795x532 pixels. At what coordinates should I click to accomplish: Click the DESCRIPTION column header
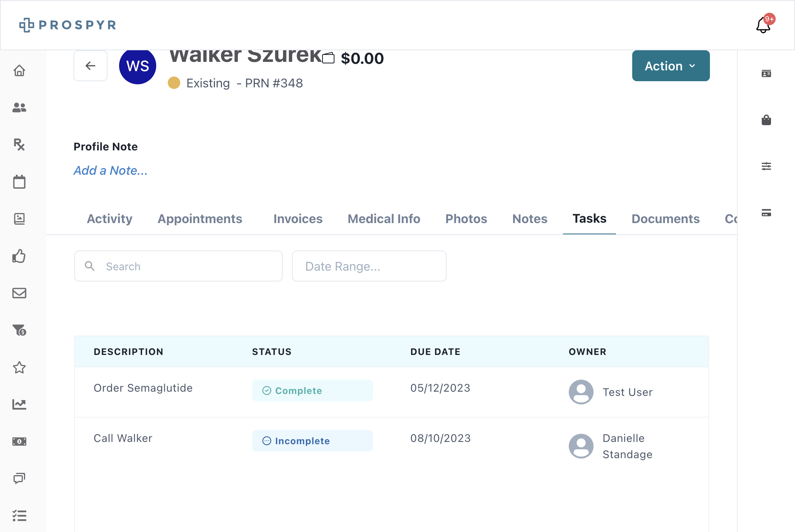click(128, 352)
